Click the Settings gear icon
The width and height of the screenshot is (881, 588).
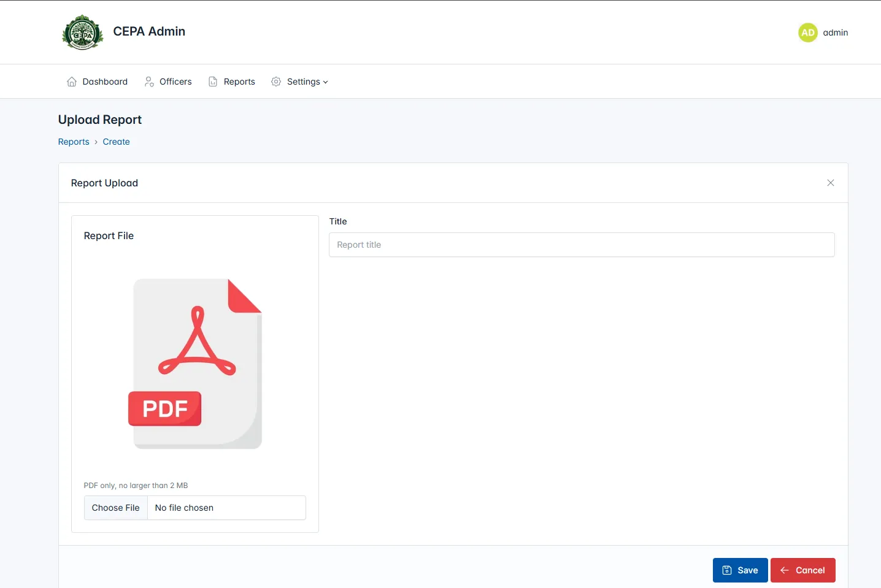coord(276,82)
